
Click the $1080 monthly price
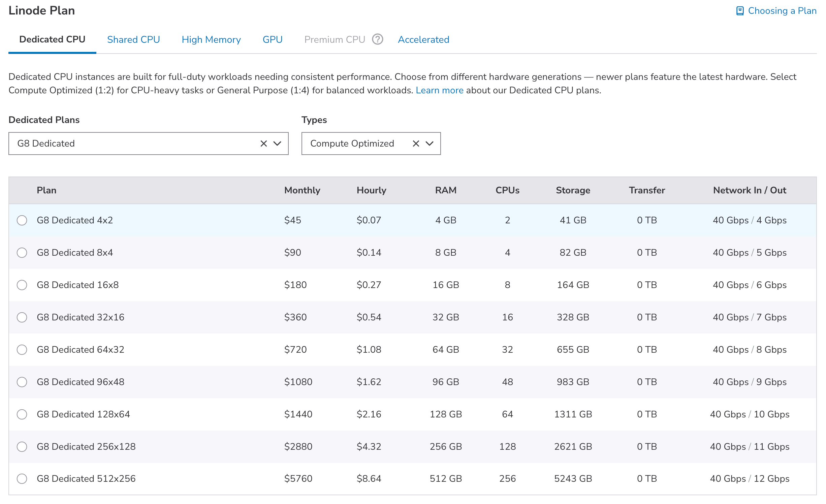click(x=298, y=382)
